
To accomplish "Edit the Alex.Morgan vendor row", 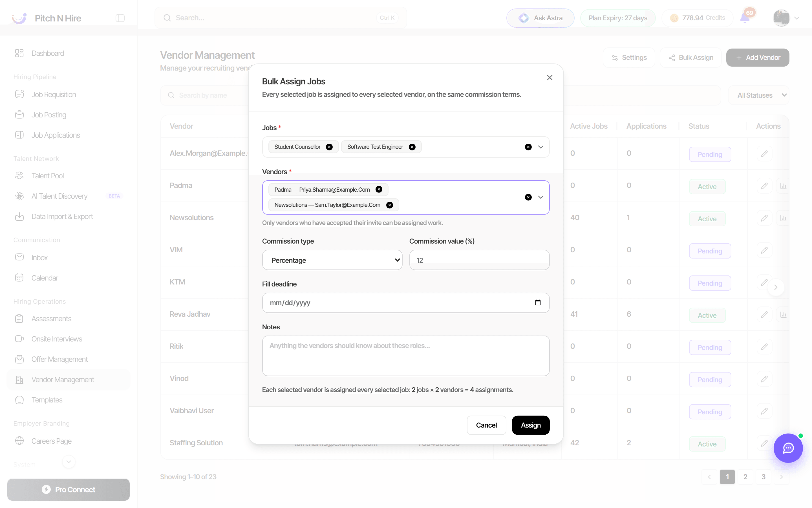I will pos(764,154).
